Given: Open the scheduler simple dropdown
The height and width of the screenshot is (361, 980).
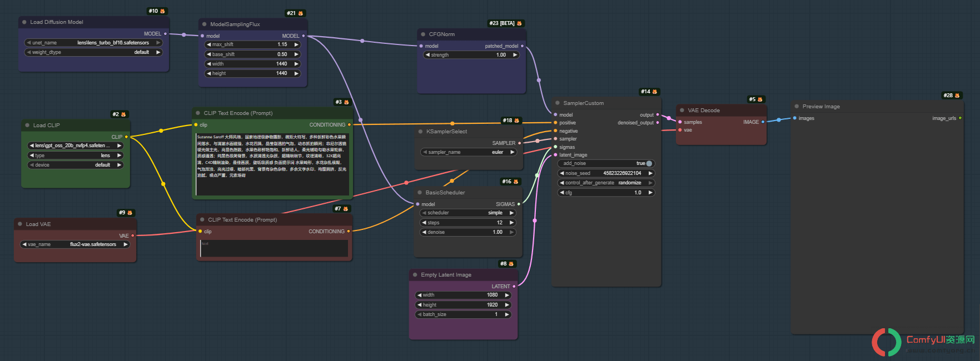Looking at the screenshot, I should [x=468, y=213].
